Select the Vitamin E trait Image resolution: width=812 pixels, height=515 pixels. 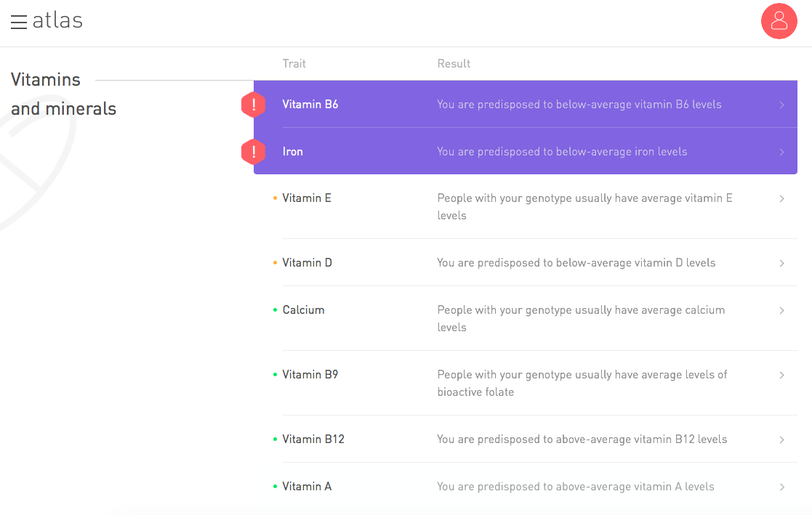click(307, 198)
